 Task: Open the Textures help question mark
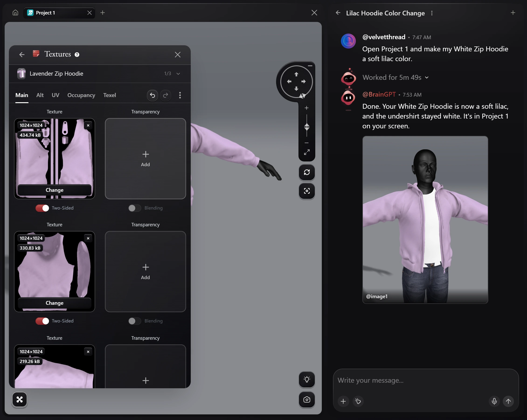tap(77, 54)
